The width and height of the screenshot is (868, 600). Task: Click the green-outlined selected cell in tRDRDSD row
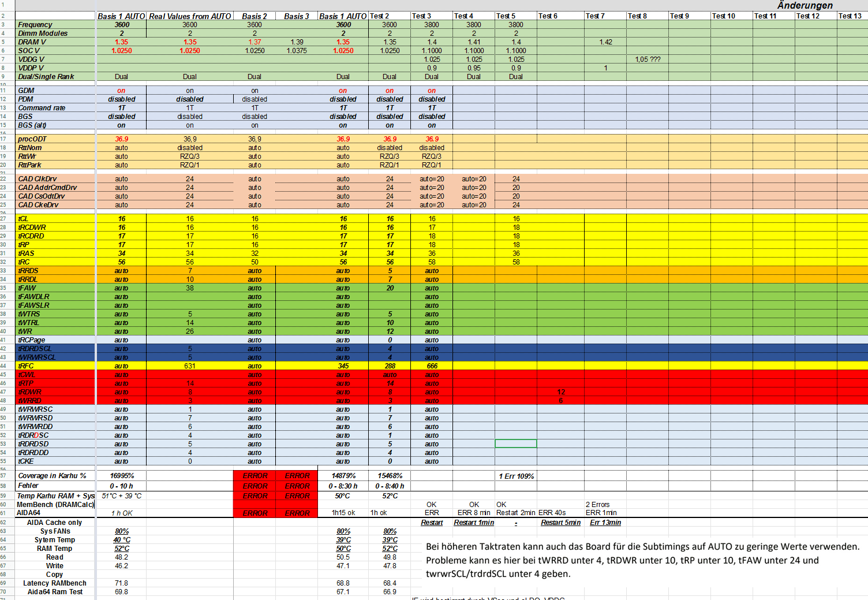point(516,444)
